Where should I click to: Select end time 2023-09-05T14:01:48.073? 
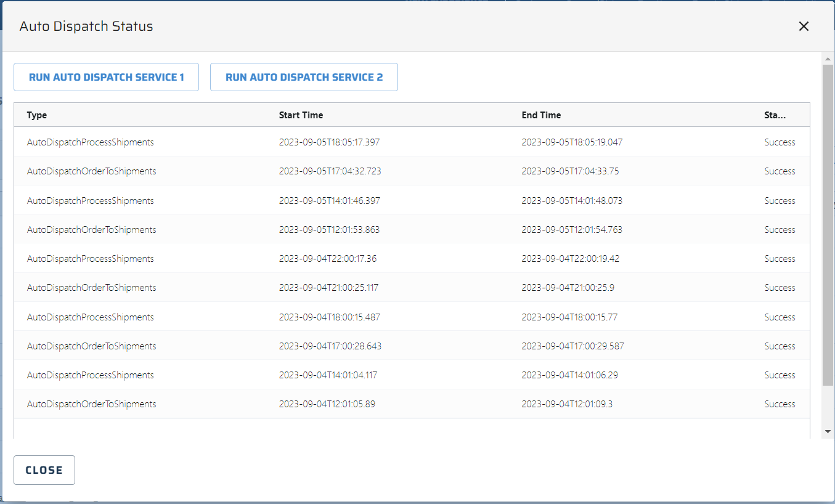[572, 201]
